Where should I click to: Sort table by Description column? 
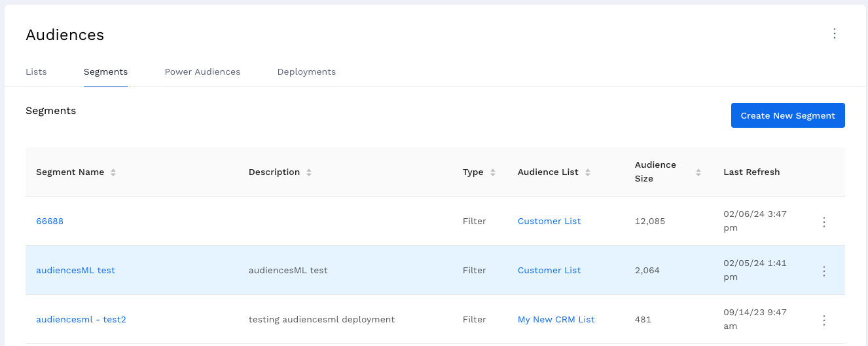click(309, 172)
